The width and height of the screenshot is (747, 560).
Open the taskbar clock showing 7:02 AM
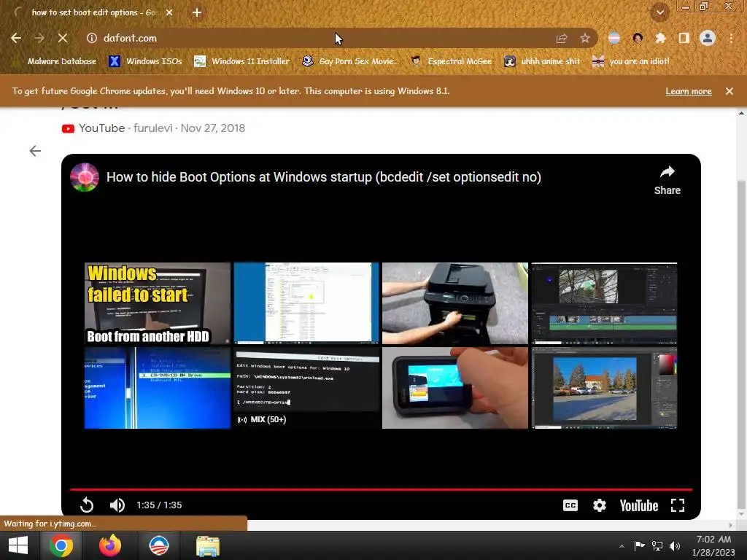tap(713, 545)
